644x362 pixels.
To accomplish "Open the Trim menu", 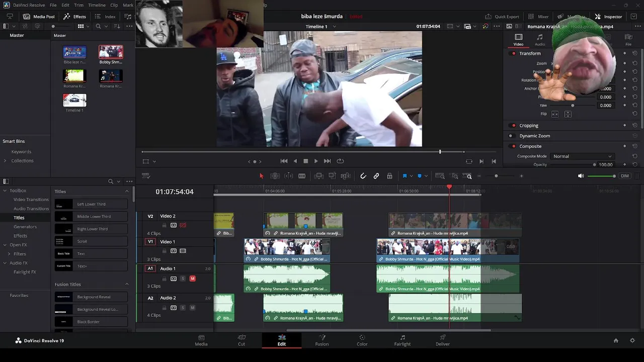I will pos(78,5).
